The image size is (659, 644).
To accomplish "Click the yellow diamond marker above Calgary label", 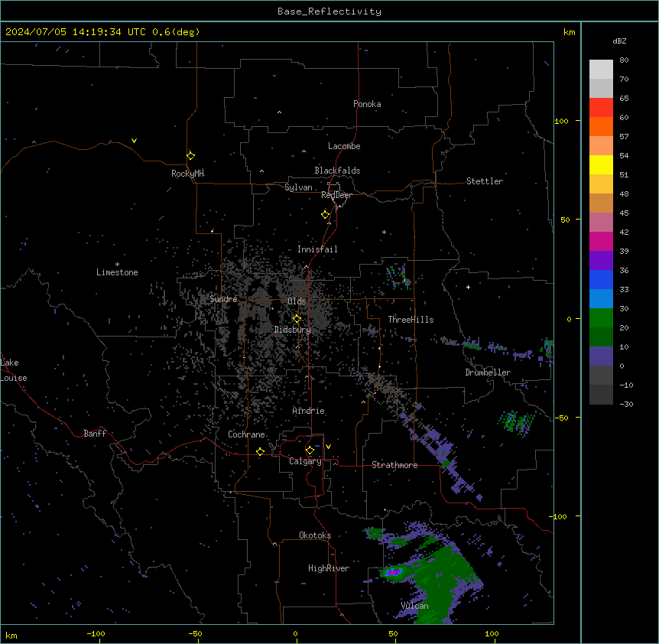I will point(310,450).
